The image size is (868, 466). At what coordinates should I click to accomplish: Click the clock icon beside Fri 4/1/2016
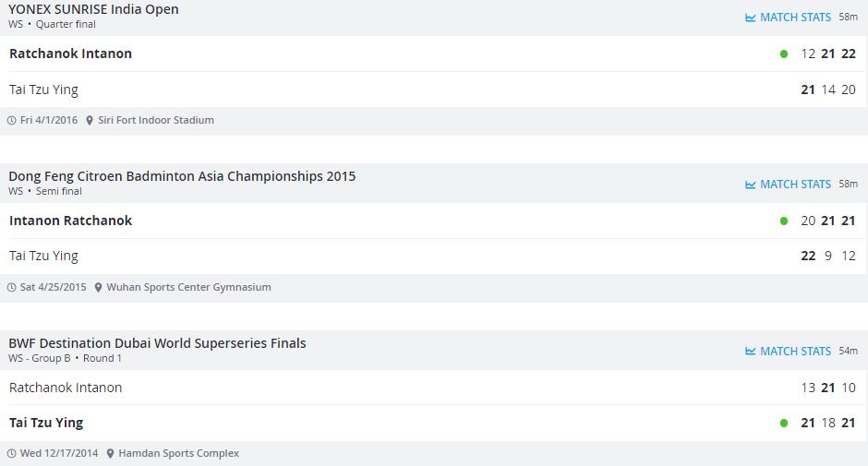[12, 121]
